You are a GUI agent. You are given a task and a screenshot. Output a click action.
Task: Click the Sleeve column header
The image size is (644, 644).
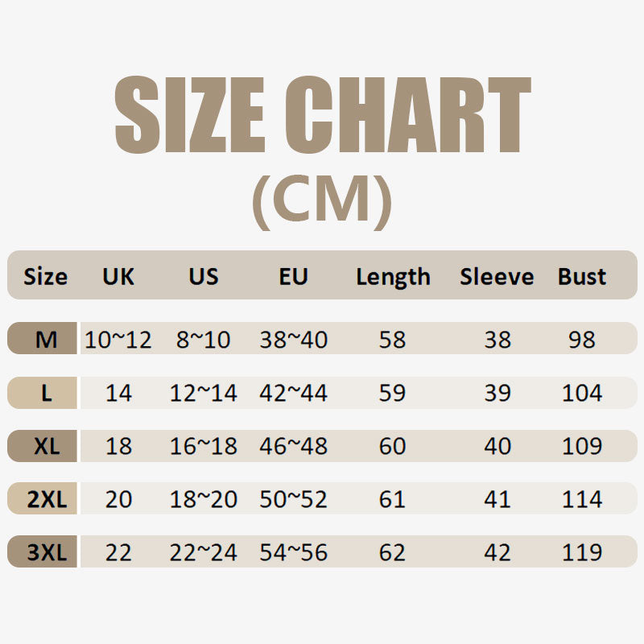click(497, 277)
